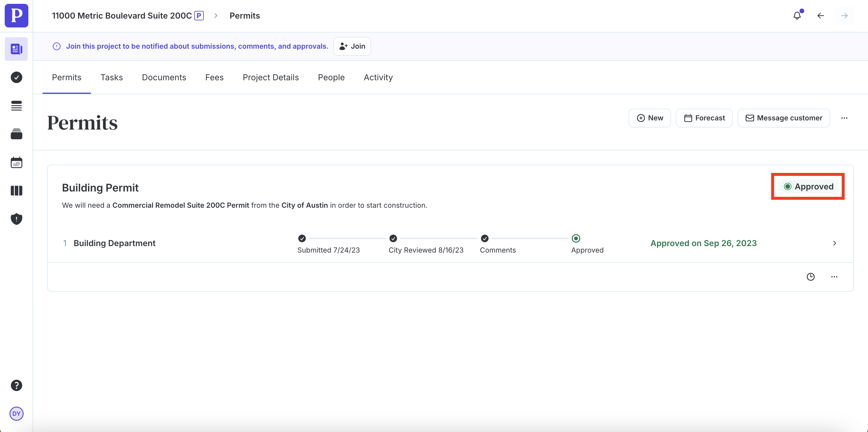Screen dimensions: 868x432
Task: Open the shield alert sidebar icon
Action: (x=16, y=219)
